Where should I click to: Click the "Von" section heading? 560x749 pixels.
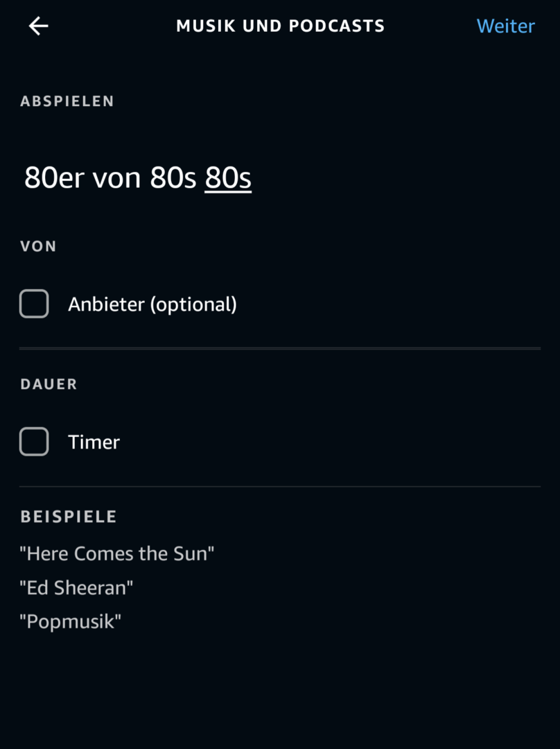coord(38,246)
